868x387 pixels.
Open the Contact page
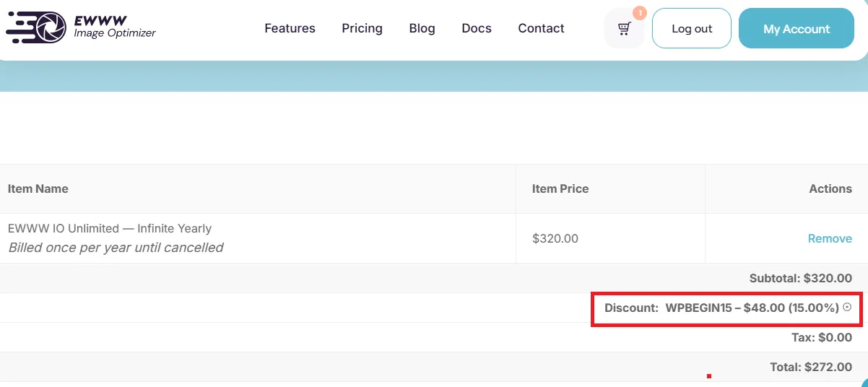pos(541,29)
